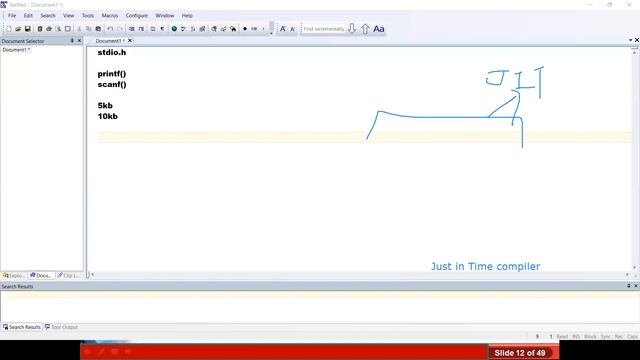Image resolution: width=640 pixels, height=360 pixels.
Task: Click the Find incrementally search field
Action: [324, 29]
